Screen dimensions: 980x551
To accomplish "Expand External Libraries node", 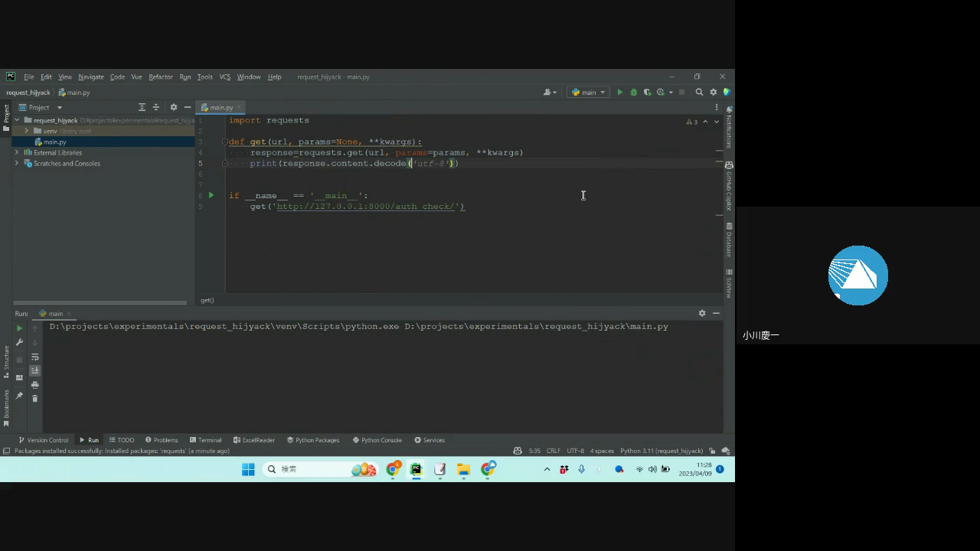I will click(x=18, y=153).
